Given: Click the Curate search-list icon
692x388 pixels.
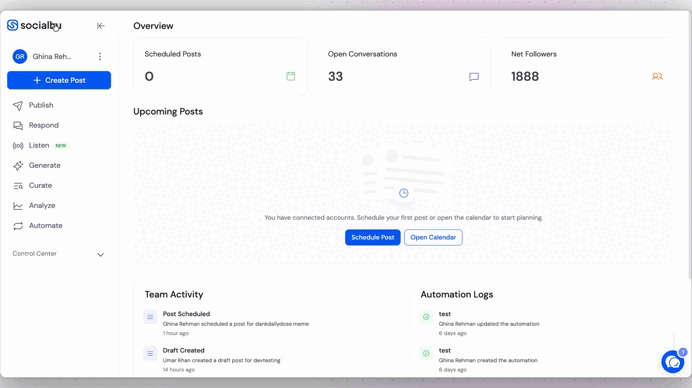Looking at the screenshot, I should coord(18,186).
